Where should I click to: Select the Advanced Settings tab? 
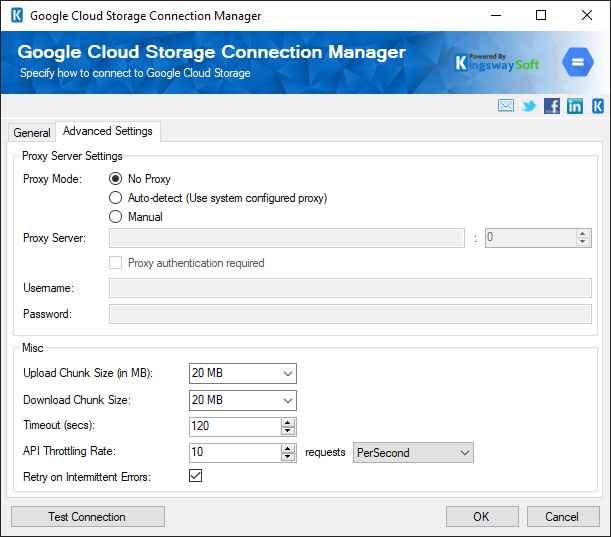108,131
